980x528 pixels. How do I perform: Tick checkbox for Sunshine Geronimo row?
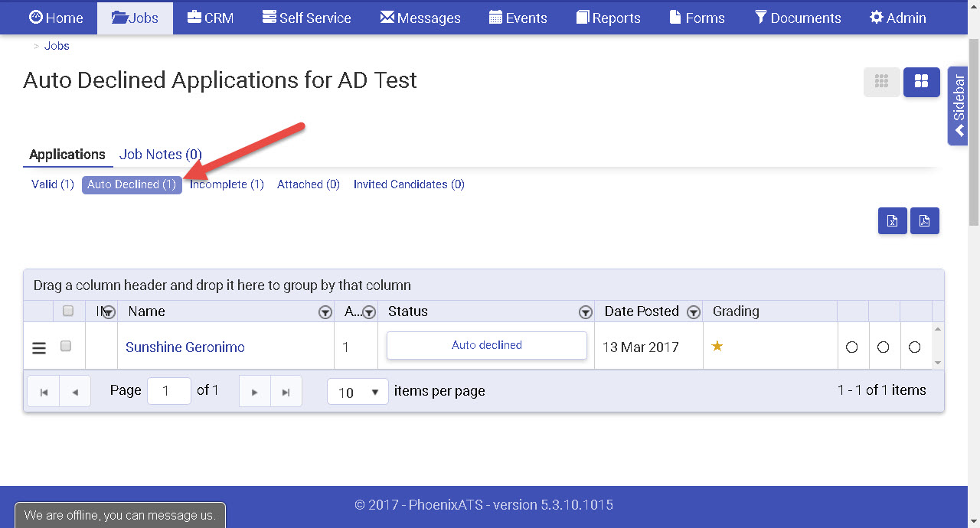tap(66, 346)
